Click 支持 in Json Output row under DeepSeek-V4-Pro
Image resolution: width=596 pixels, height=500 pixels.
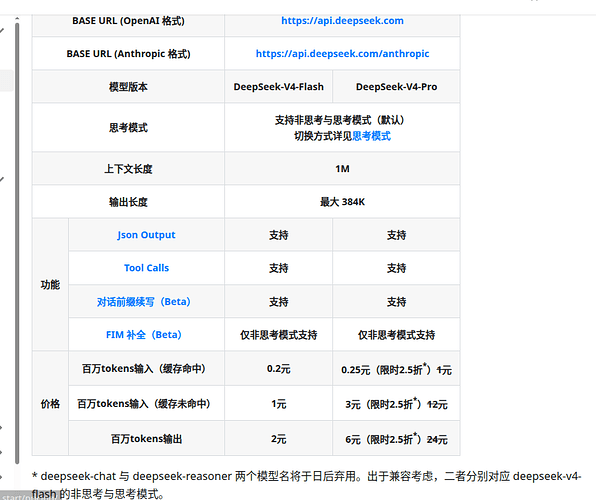(x=396, y=235)
